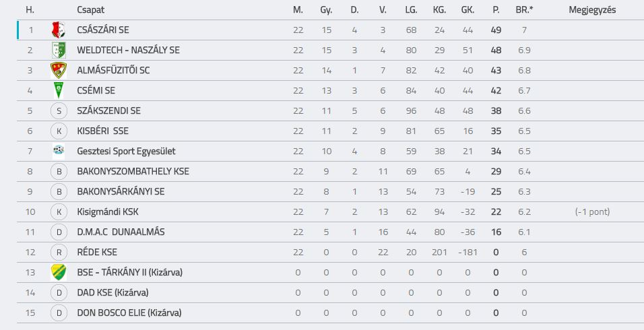
Task: Click the CSÁSZÁRI SE team crest
Action: click(x=59, y=30)
